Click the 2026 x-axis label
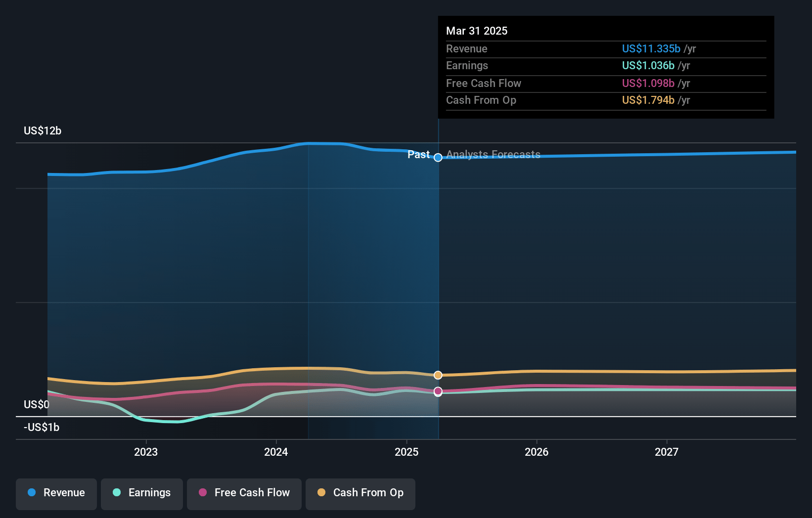The height and width of the screenshot is (518, 812). click(x=537, y=452)
